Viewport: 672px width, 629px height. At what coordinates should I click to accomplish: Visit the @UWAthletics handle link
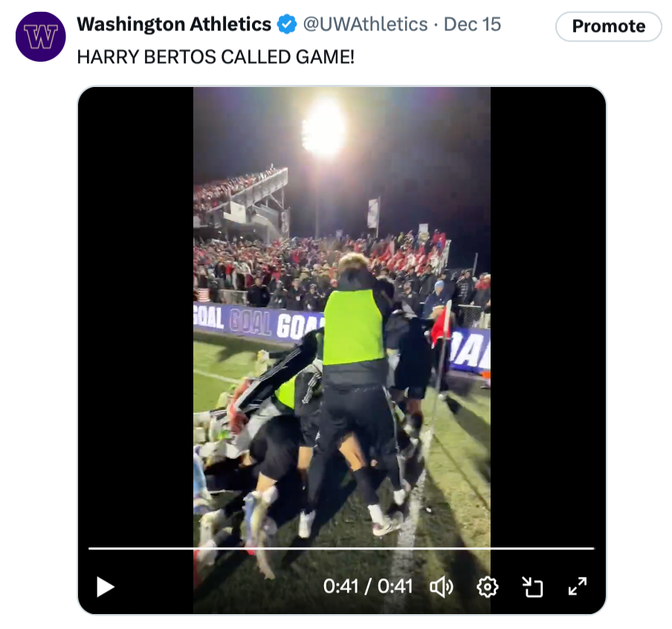(x=365, y=25)
